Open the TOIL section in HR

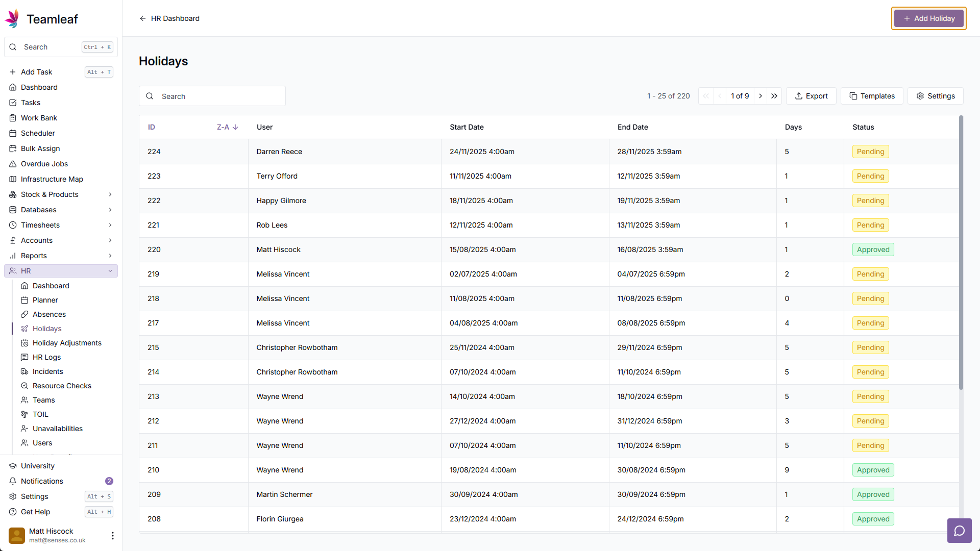tap(40, 414)
